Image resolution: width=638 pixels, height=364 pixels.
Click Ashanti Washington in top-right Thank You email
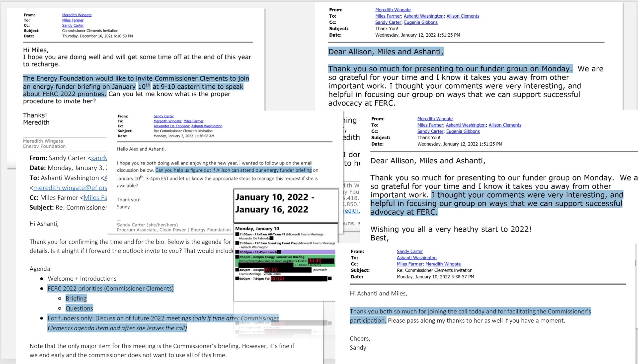(423, 16)
